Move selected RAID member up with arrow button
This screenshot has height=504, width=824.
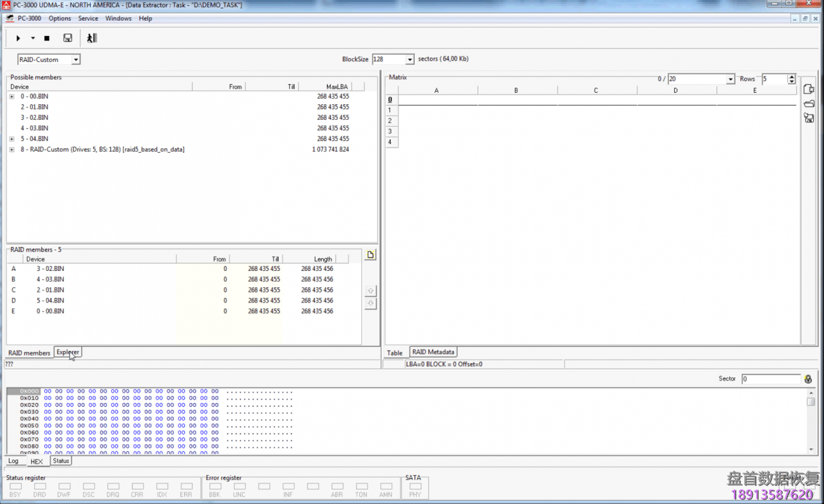coord(370,290)
